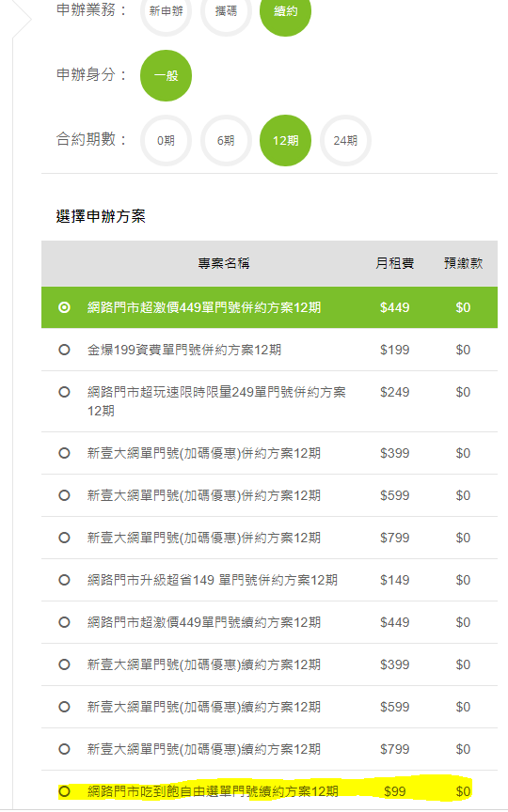The height and width of the screenshot is (812, 508).
Task: Select the 金爆199資費單門號併約方案 radio button
Action: (x=64, y=350)
